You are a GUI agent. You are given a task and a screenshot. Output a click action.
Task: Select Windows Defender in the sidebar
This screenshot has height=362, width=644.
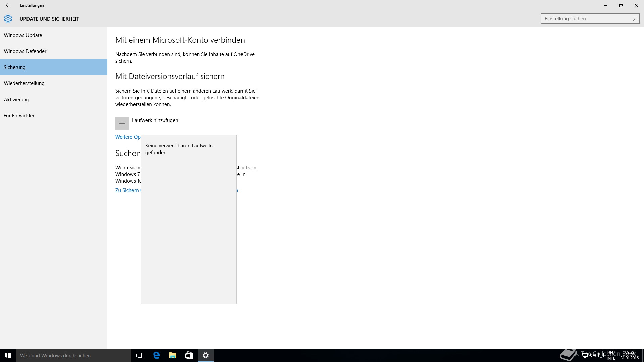(x=54, y=51)
